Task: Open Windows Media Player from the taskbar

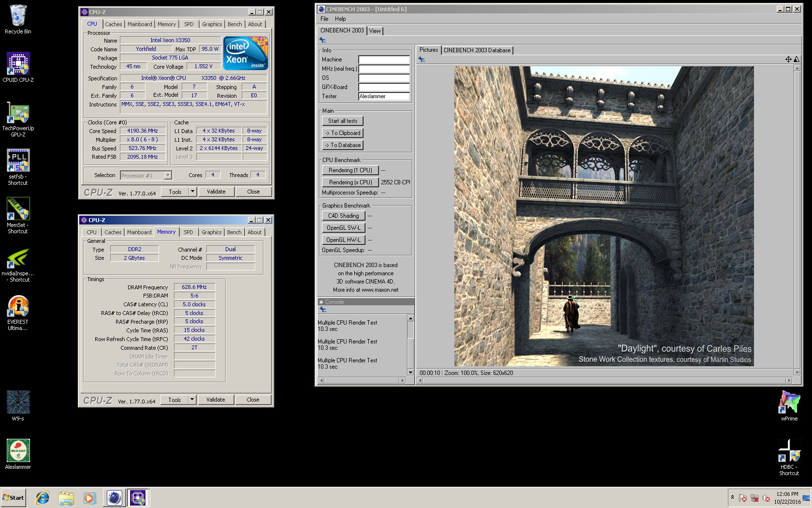Action: click(x=89, y=498)
